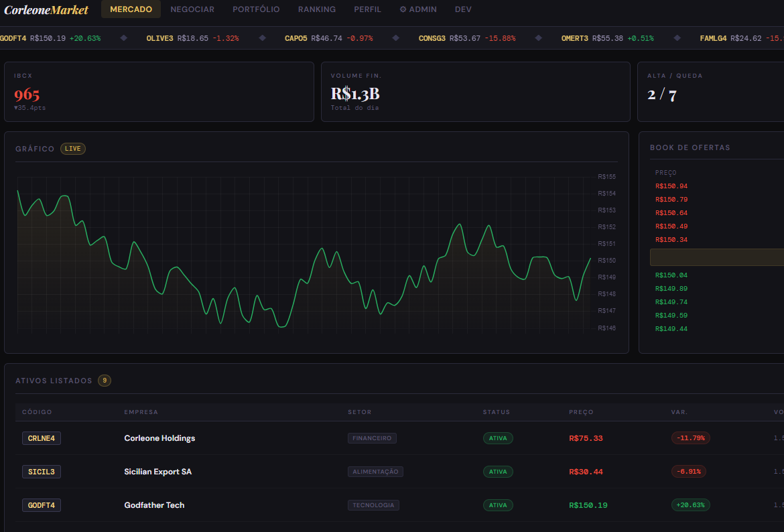Open Sicilian Export SA company row
Image resolution: width=784 pixels, height=532 pixels.
[158, 472]
